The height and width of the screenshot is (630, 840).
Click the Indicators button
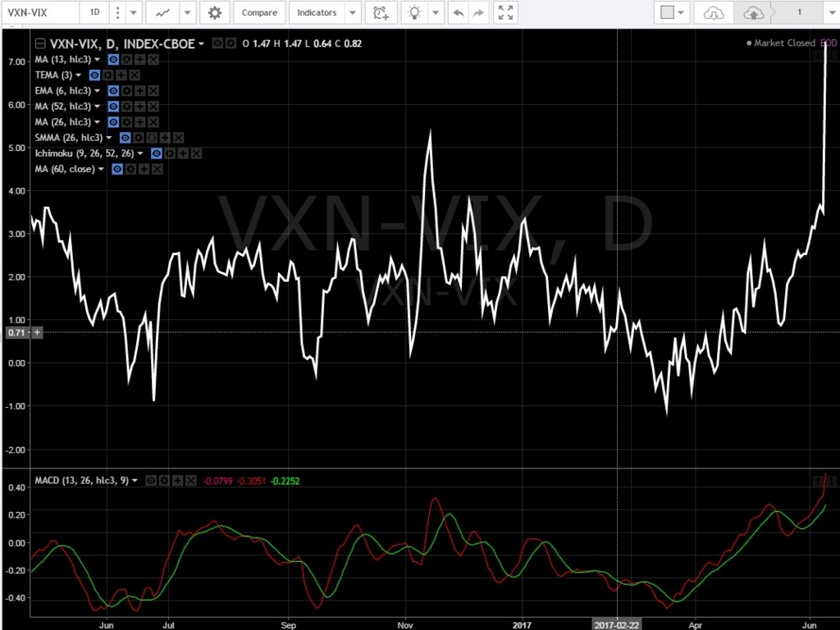pos(317,12)
